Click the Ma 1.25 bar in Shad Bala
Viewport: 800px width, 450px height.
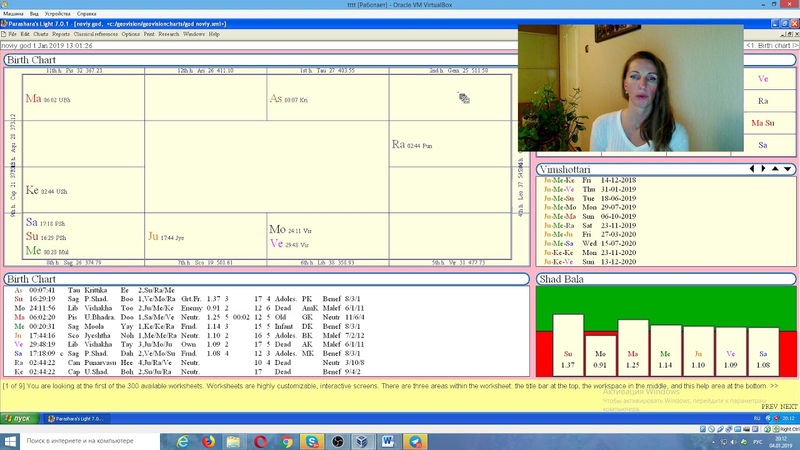click(633, 348)
